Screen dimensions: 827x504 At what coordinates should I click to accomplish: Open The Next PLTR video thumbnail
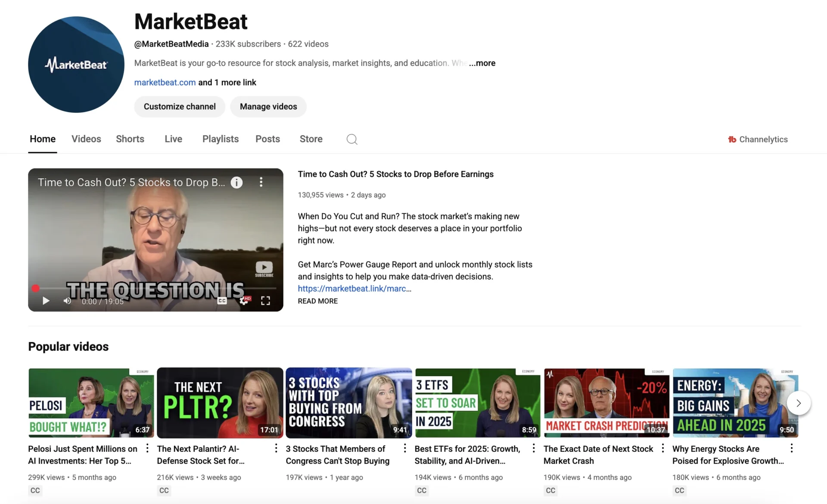[220, 403]
